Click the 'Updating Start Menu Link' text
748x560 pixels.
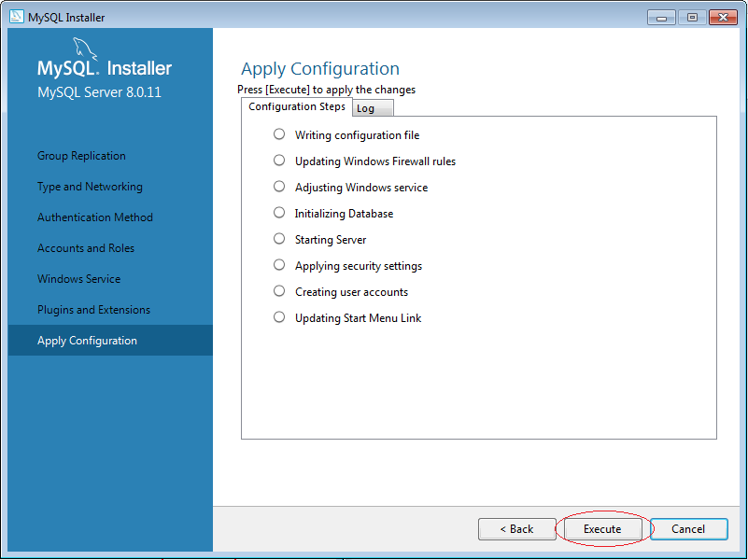point(358,318)
